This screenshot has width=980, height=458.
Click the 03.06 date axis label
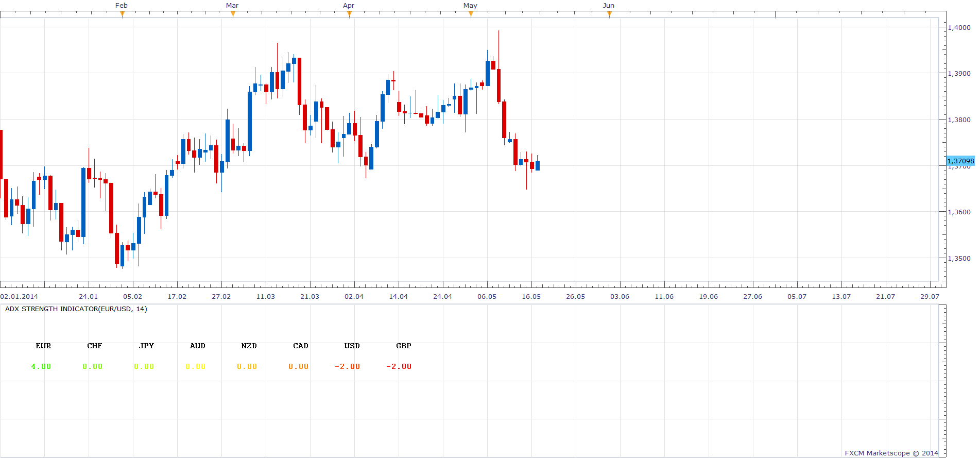click(620, 297)
